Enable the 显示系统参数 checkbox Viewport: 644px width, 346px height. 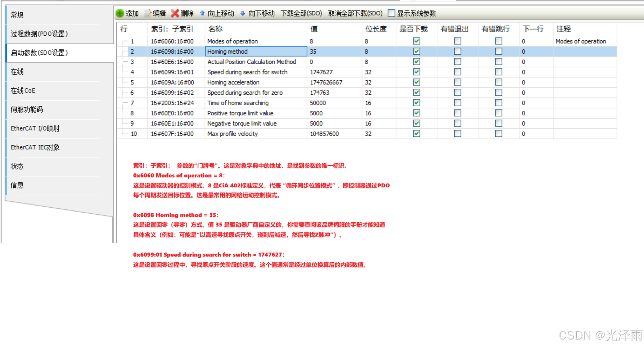(391, 13)
